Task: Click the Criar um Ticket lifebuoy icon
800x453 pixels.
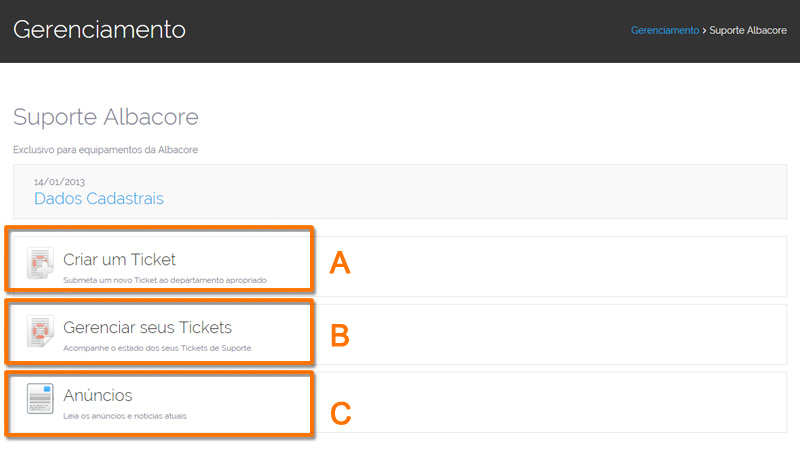Action: tap(40, 263)
